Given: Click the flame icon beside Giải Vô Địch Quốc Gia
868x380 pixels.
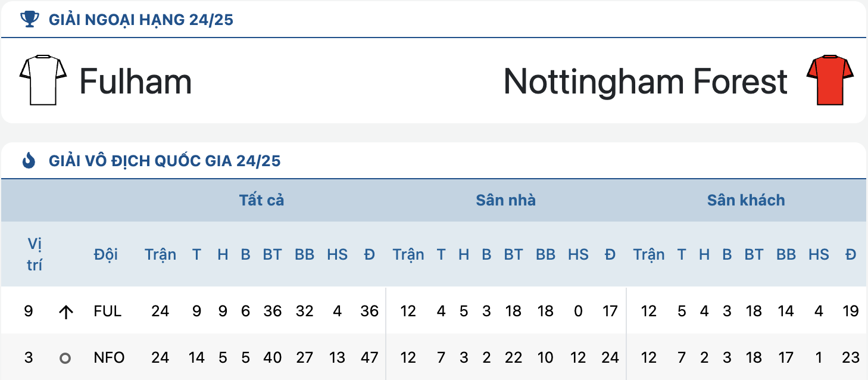Looking at the screenshot, I should click(29, 161).
